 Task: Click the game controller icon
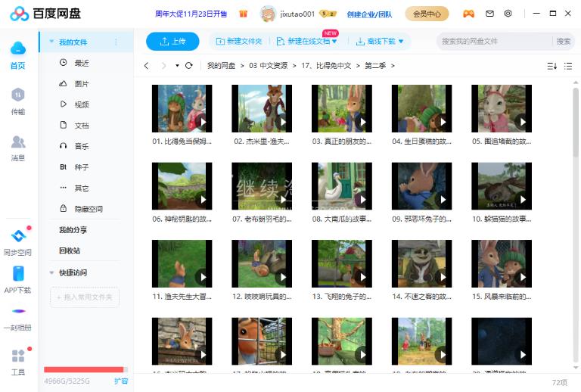(468, 14)
